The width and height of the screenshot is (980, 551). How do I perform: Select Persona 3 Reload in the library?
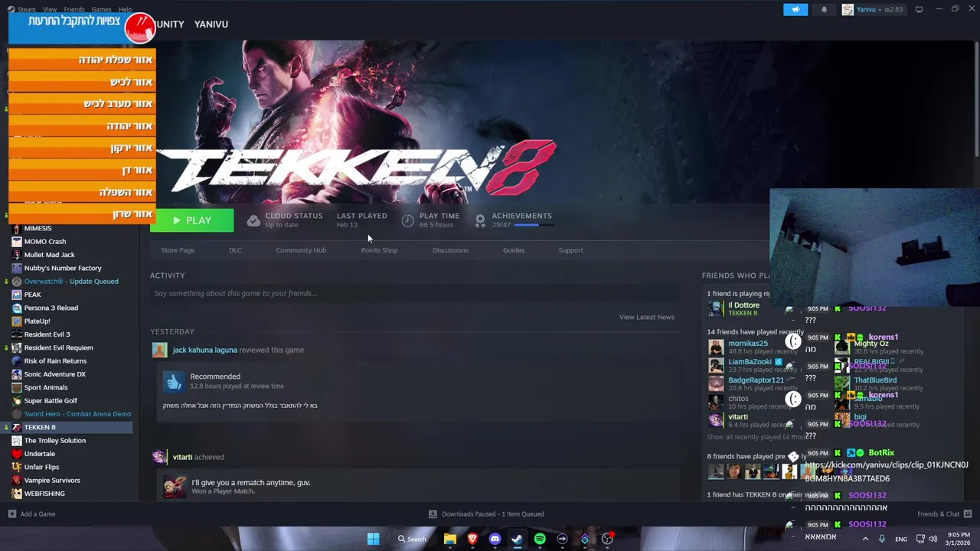click(51, 308)
